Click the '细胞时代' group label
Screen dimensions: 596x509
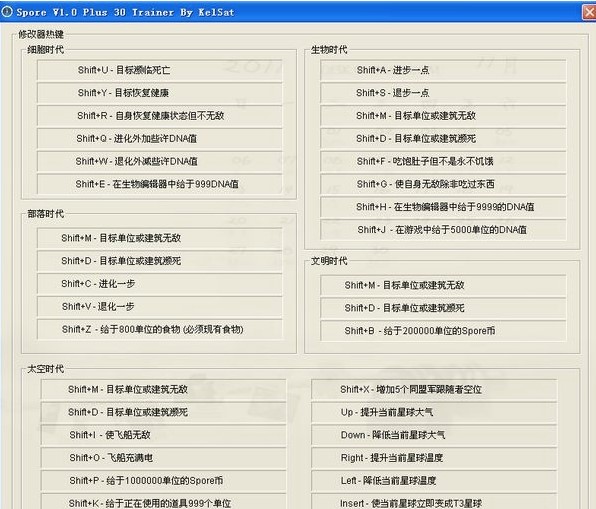click(x=45, y=49)
